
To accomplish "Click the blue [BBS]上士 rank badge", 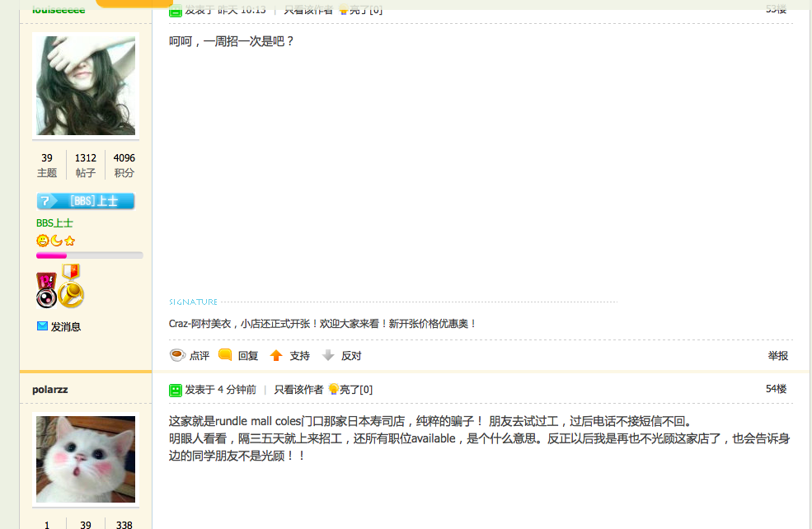I will tap(86, 201).
